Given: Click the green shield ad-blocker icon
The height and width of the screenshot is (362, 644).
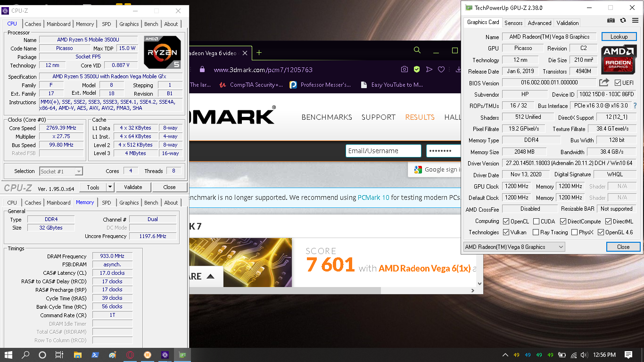Looking at the screenshot, I should click(417, 69).
